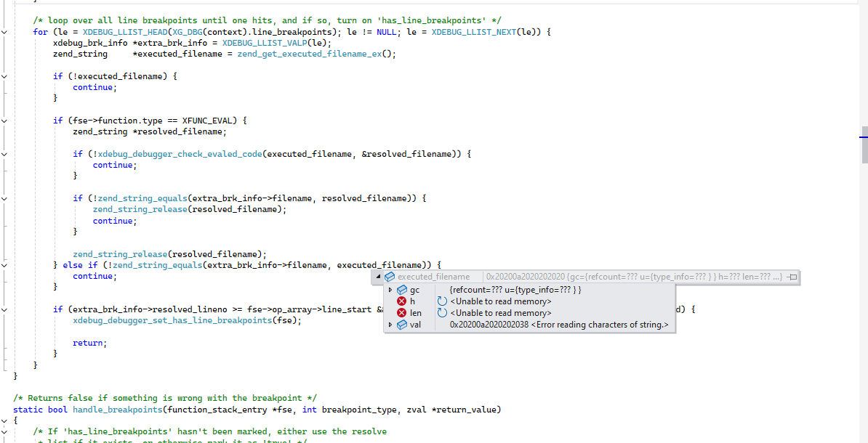Collapse the for loop code block
The image size is (868, 443).
(x=4, y=32)
